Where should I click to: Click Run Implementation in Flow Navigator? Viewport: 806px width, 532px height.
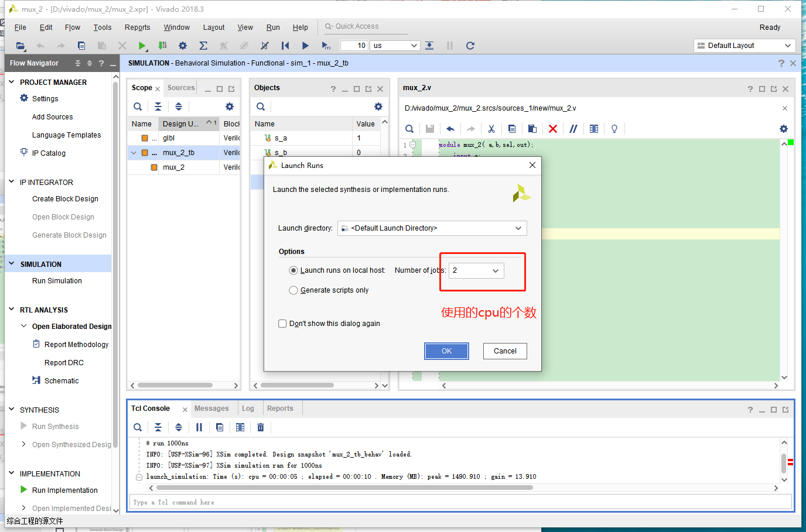65,490
